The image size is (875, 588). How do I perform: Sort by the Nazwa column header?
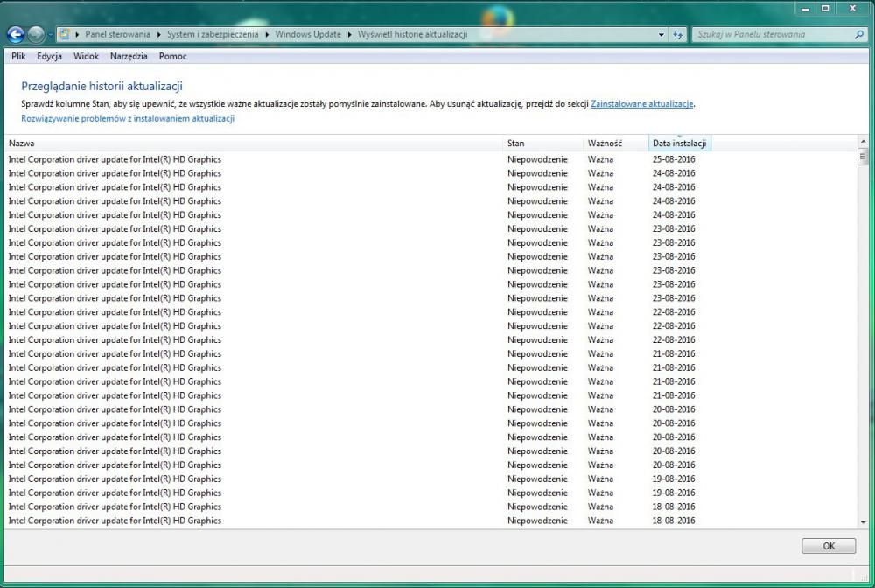[254, 143]
